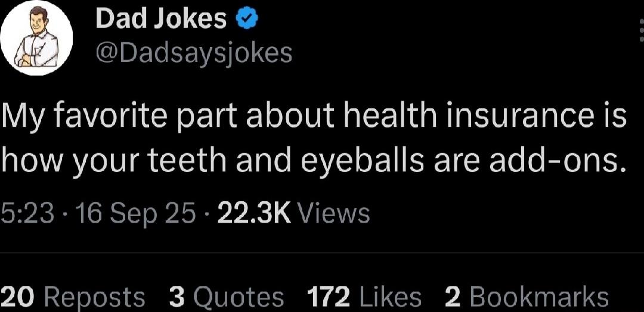Screen dimensions: 644x312
Task: Open the 3 Quotes list
Action: [227, 297]
